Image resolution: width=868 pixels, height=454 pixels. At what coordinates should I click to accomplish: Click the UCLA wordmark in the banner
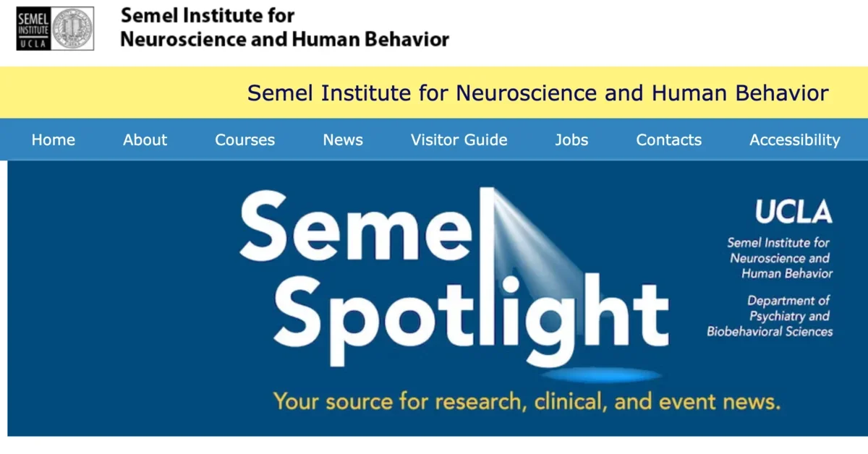pyautogui.click(x=793, y=212)
